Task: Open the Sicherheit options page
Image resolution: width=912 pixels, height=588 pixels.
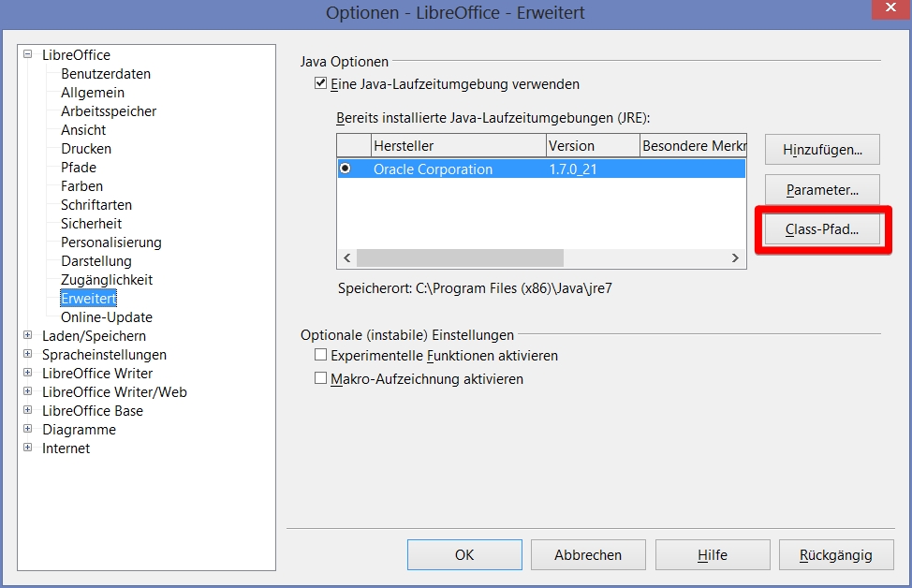Action: click(x=91, y=224)
